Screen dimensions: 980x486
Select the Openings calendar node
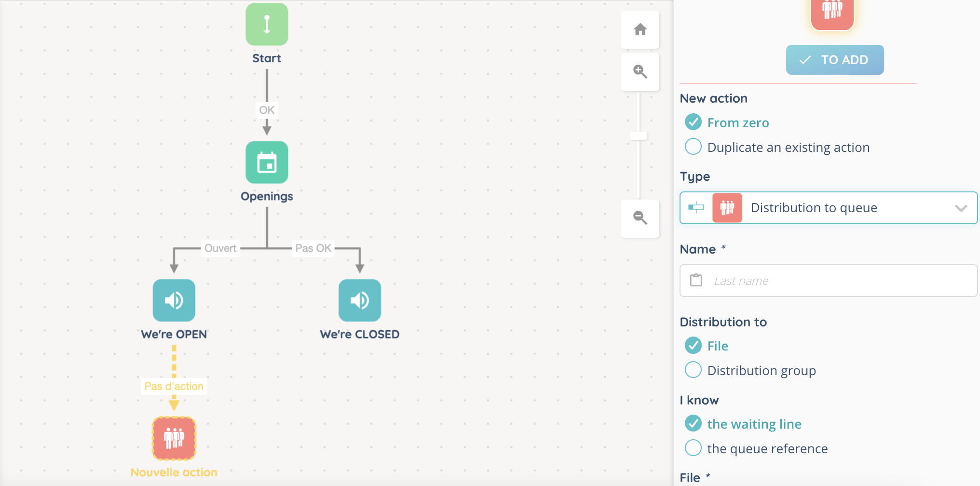(267, 162)
